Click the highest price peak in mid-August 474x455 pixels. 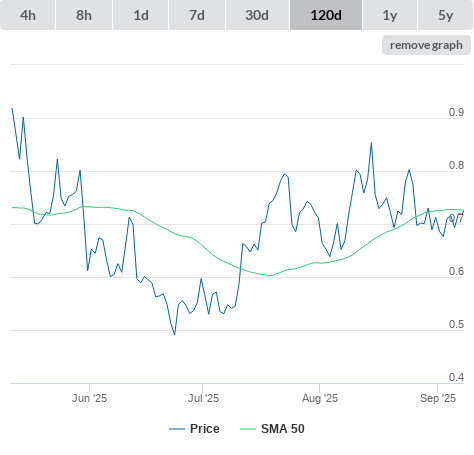pyautogui.click(x=371, y=143)
